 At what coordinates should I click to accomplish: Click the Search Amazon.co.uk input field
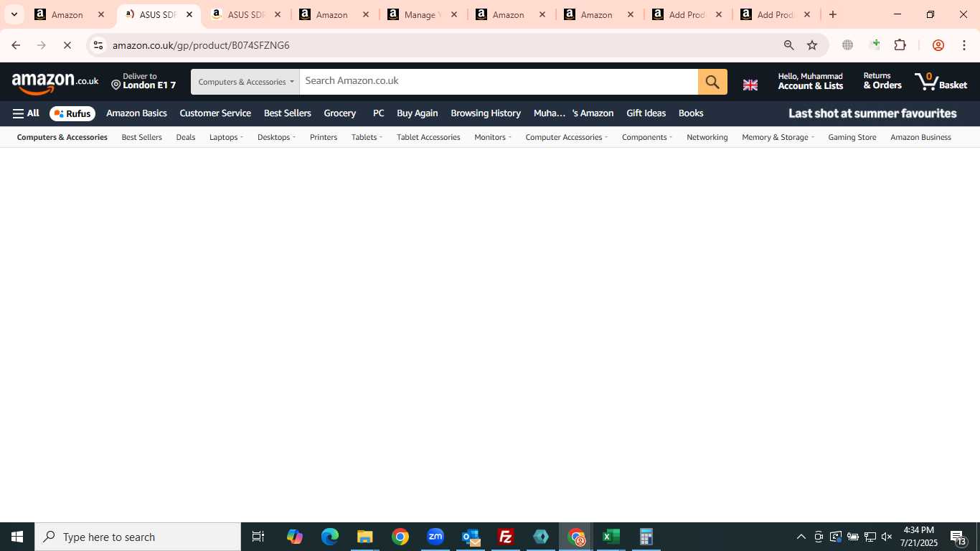coord(499,81)
